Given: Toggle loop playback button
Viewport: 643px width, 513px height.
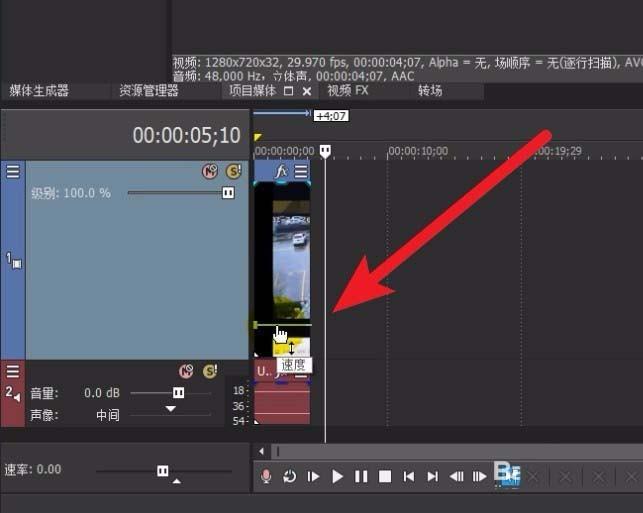Looking at the screenshot, I should click(x=289, y=477).
